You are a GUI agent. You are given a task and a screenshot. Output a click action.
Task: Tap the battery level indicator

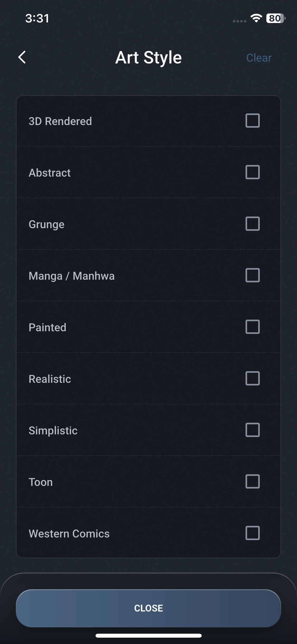point(275,18)
